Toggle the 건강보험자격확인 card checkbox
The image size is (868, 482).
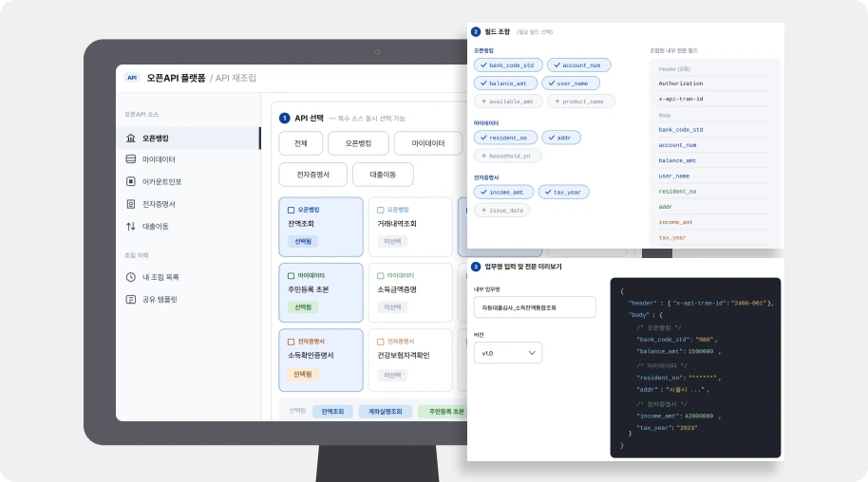[380, 342]
